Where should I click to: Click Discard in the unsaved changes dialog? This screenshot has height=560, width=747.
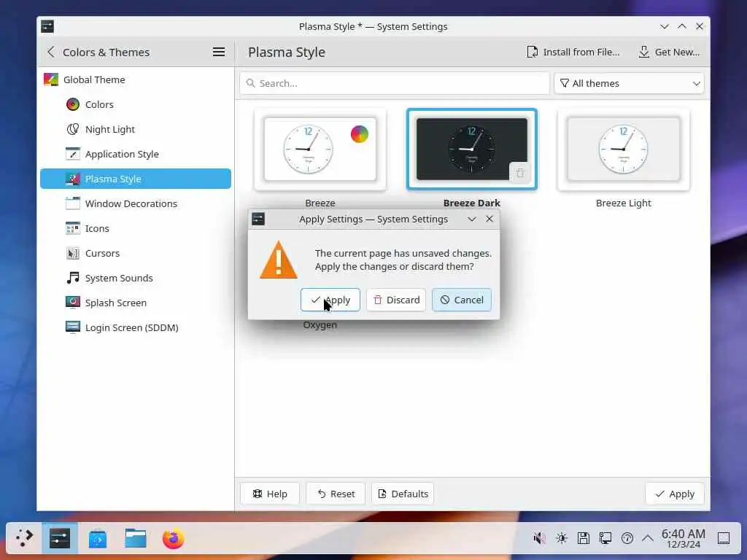[x=396, y=300]
